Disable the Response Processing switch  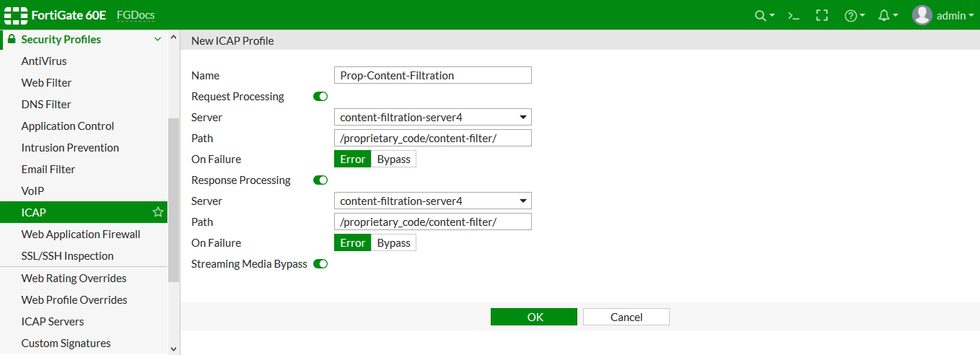[x=320, y=180]
